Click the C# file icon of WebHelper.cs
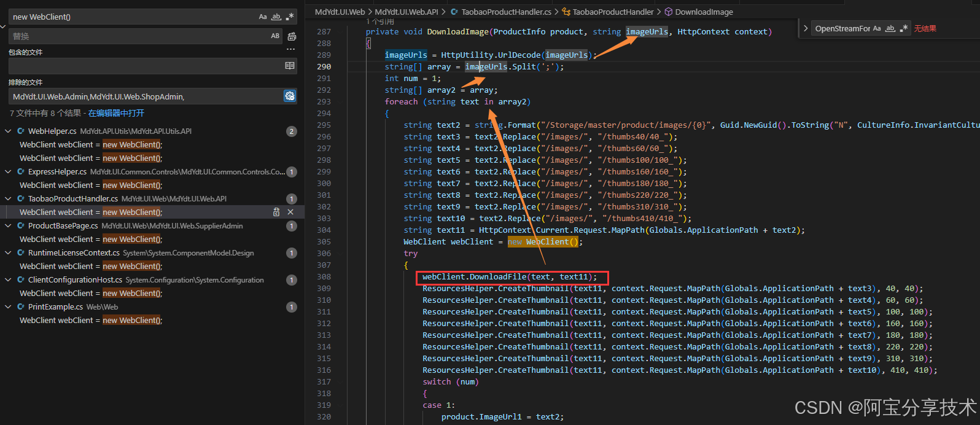The image size is (980, 425). click(21, 131)
